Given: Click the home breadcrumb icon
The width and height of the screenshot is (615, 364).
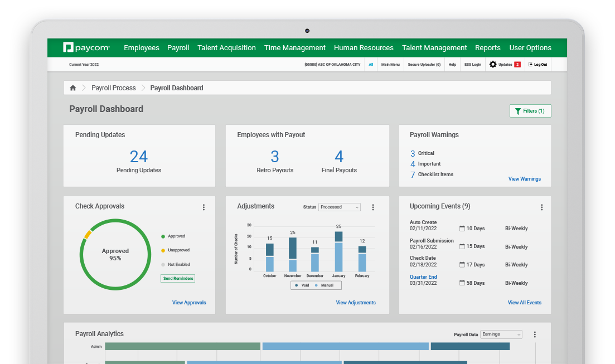Looking at the screenshot, I should pyautogui.click(x=73, y=88).
